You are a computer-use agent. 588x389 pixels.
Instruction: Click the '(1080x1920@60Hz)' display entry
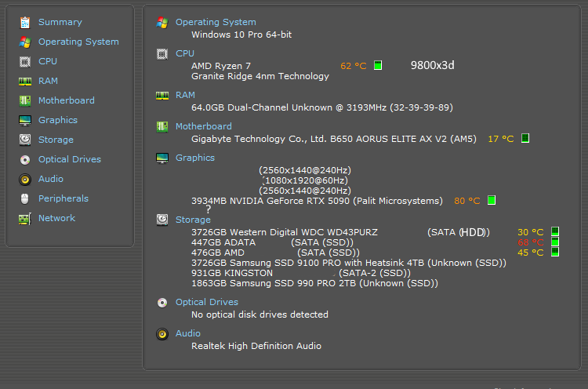(x=305, y=180)
